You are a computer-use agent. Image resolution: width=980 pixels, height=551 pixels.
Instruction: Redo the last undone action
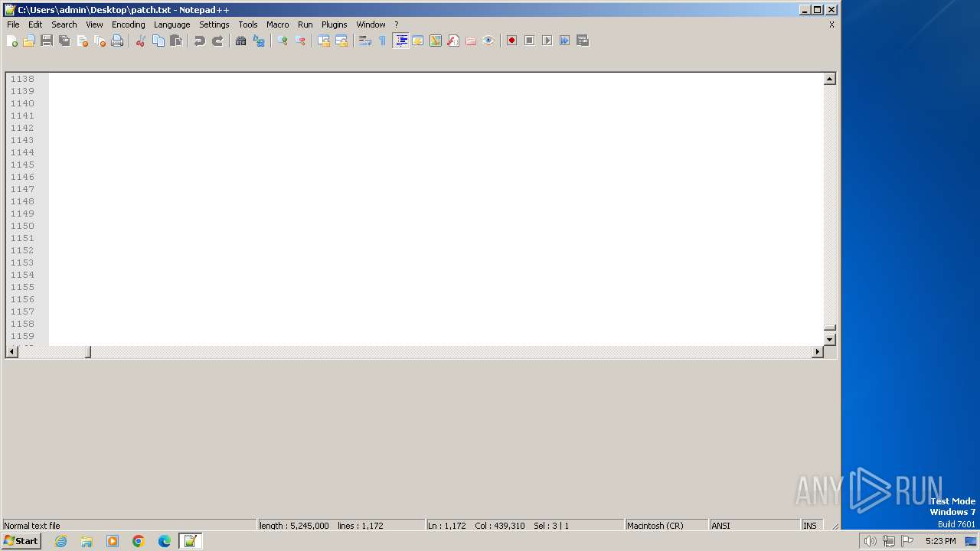pyautogui.click(x=217, y=41)
